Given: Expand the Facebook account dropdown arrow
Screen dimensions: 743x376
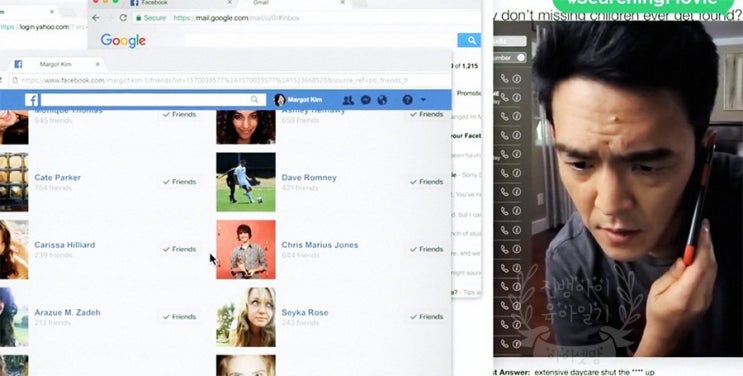Looking at the screenshot, I should click(423, 100).
